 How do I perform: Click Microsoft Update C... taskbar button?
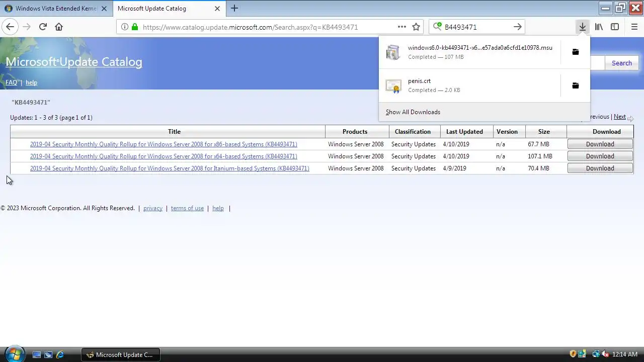coord(120,354)
